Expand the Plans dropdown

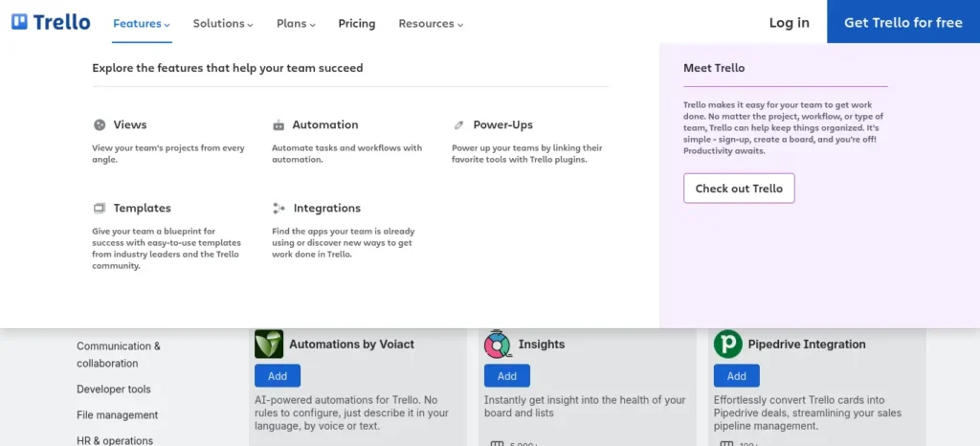[x=297, y=24]
